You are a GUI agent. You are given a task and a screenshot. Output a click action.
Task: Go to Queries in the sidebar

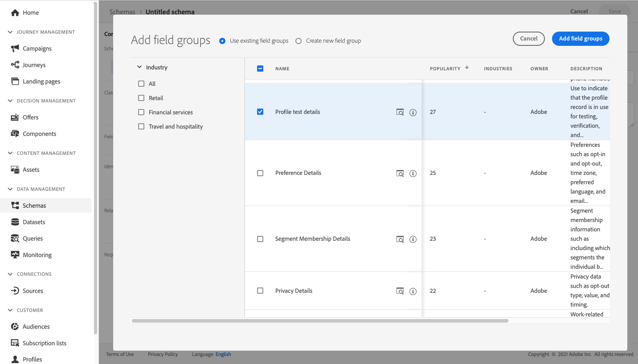pos(33,239)
